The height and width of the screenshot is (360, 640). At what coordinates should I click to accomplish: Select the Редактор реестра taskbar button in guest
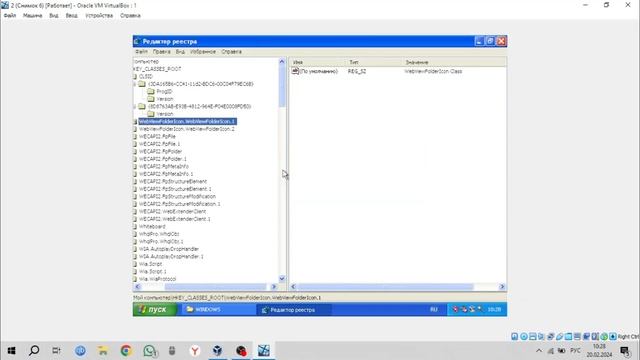[294, 310]
